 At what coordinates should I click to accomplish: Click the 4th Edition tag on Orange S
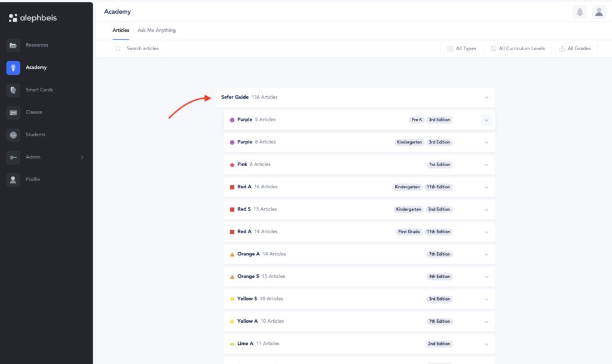coord(439,277)
